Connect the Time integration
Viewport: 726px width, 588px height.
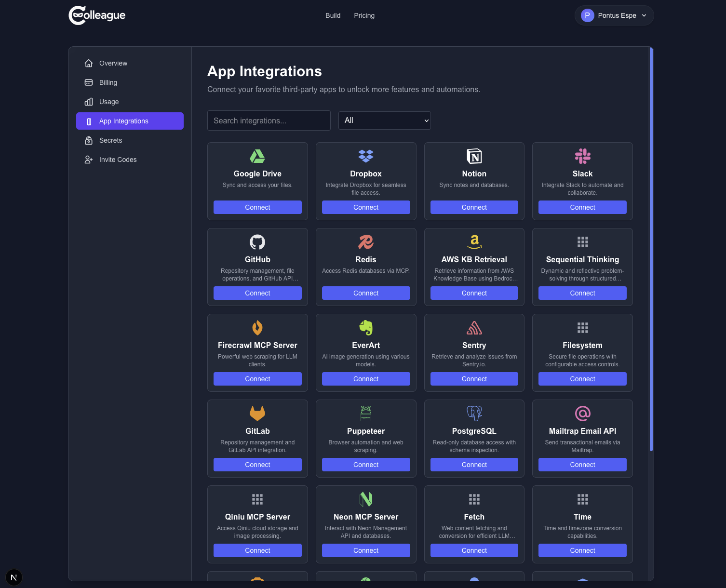click(583, 550)
